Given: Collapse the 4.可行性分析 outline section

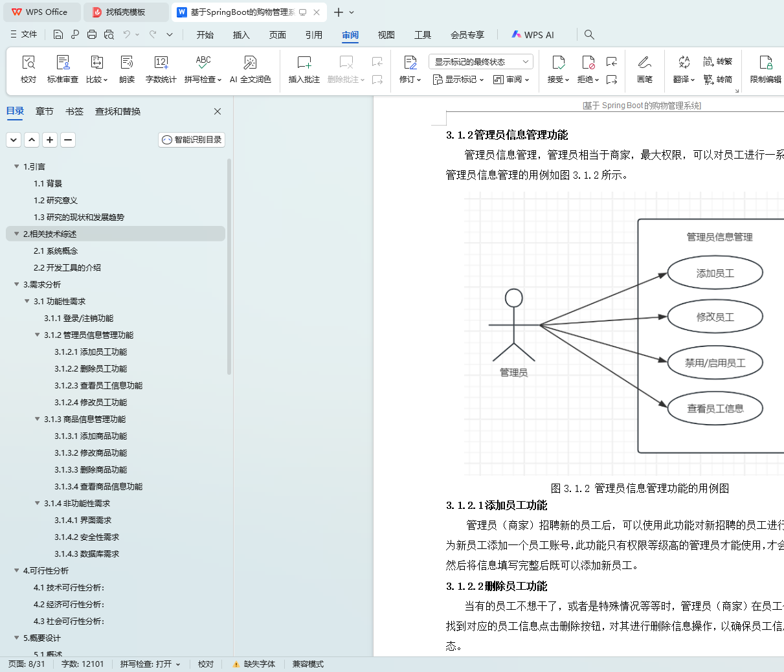Looking at the screenshot, I should click(17, 570).
